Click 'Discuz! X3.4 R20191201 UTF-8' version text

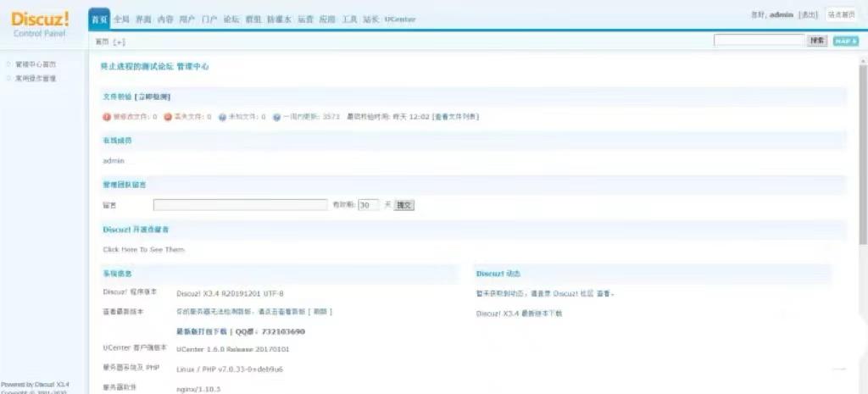coord(230,294)
